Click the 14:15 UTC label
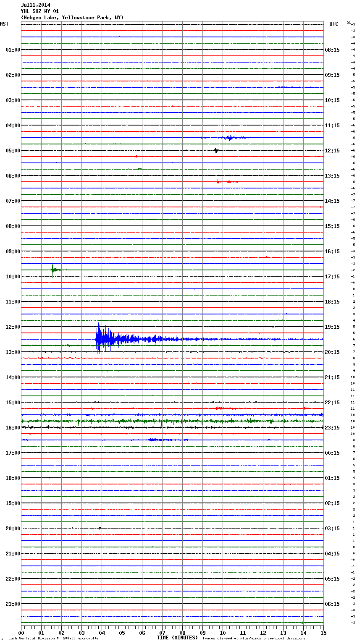 click(332, 201)
